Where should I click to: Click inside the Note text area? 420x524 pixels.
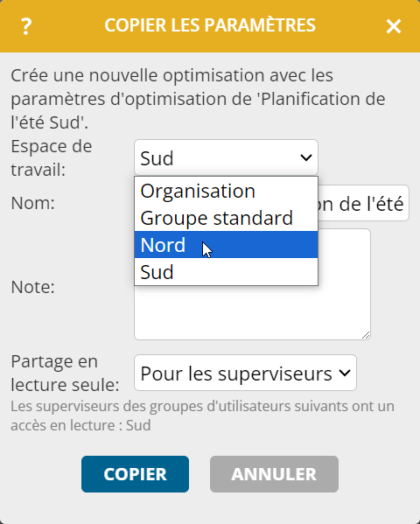[344, 312]
